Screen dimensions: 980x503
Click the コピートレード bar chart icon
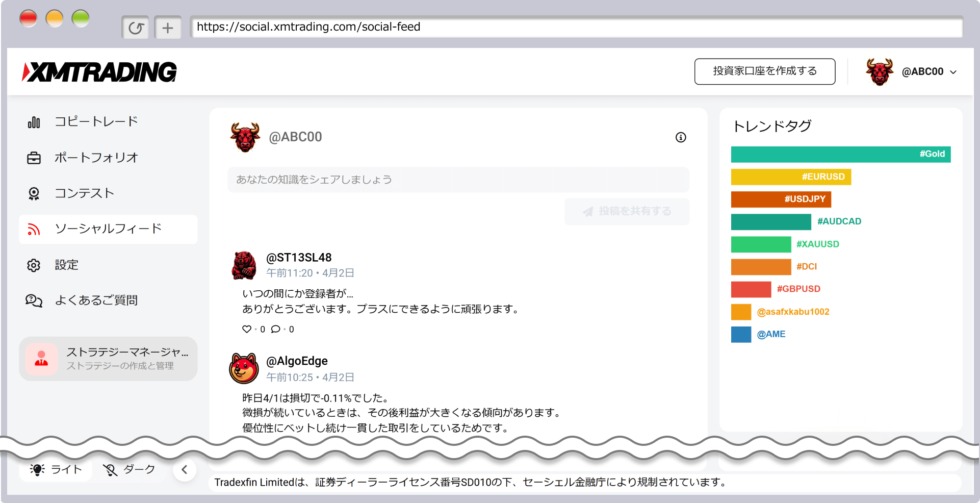pos(34,122)
